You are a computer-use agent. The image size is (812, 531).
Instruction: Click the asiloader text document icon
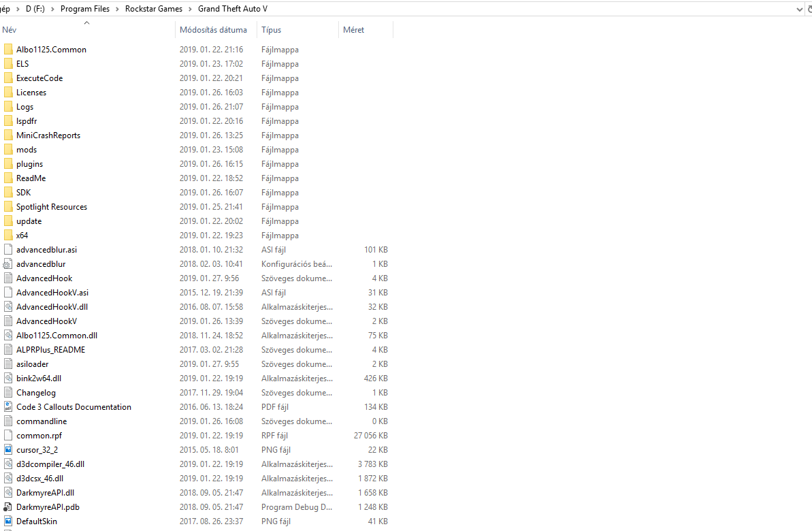click(x=7, y=364)
